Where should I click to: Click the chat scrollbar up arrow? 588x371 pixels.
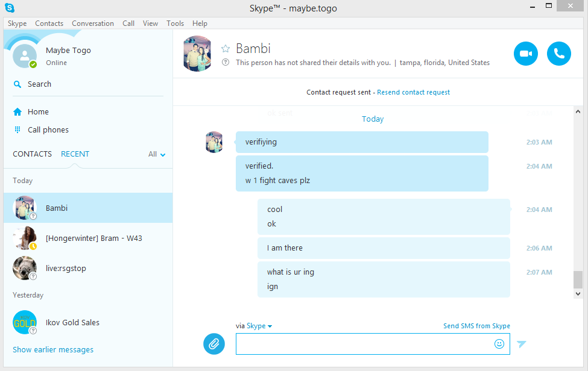point(578,111)
